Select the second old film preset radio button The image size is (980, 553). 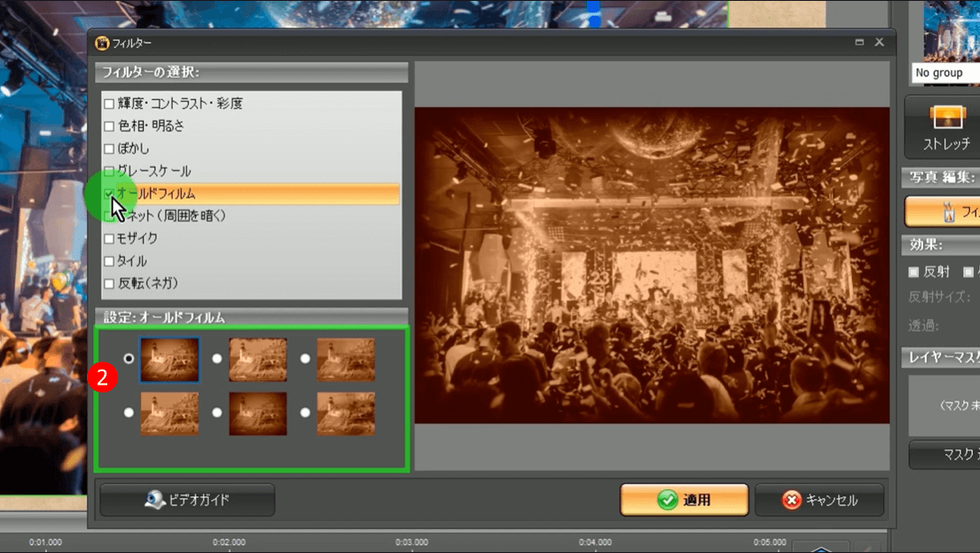tap(216, 359)
